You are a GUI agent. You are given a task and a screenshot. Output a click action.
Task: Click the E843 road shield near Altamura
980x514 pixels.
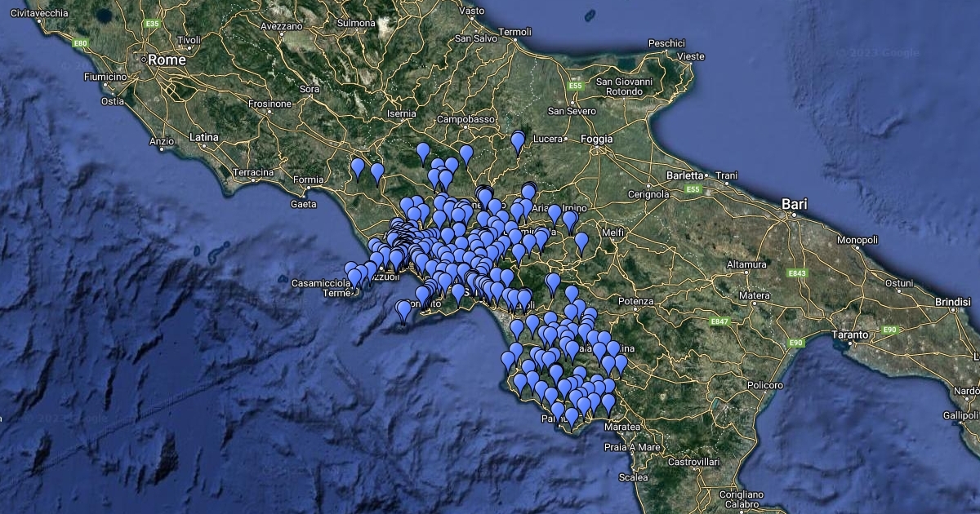tap(797, 273)
